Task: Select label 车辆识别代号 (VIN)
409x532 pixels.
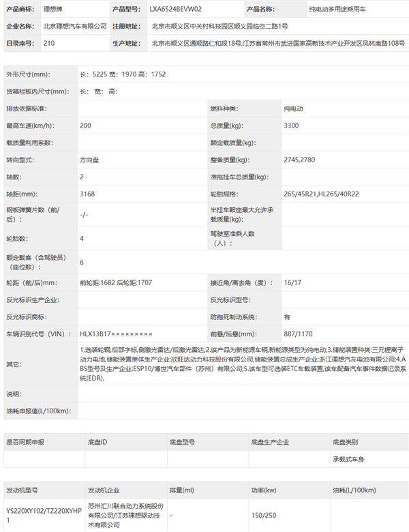Action: 39,334
